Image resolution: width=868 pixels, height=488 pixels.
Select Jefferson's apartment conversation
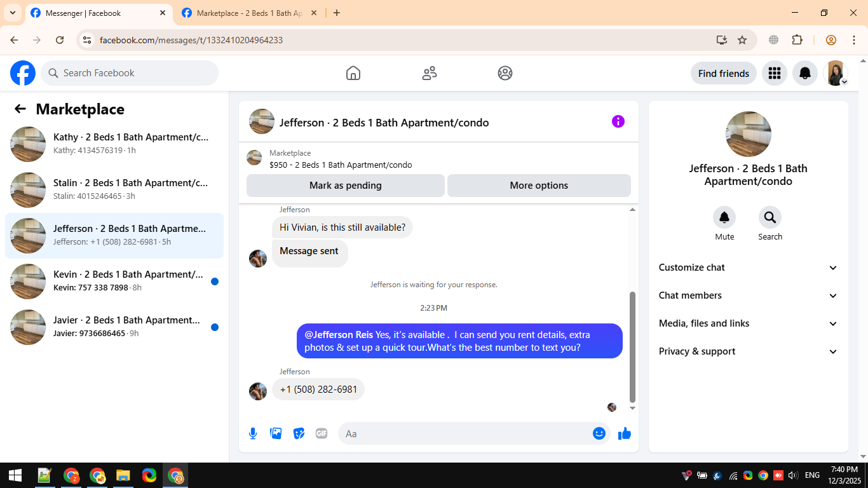pyautogui.click(x=114, y=236)
